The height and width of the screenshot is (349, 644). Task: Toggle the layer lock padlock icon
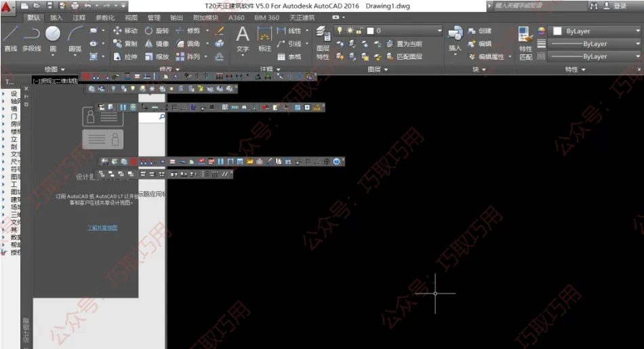[x=359, y=30]
